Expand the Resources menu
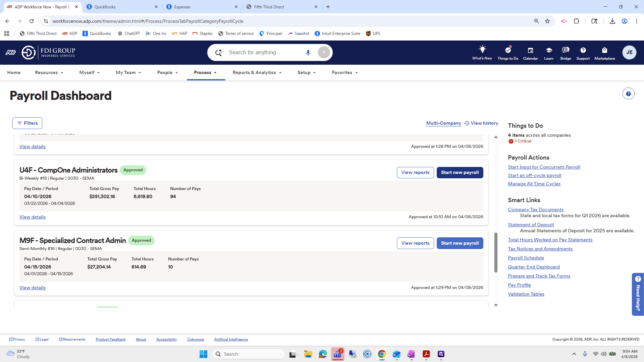644x362 pixels. pyautogui.click(x=49, y=72)
